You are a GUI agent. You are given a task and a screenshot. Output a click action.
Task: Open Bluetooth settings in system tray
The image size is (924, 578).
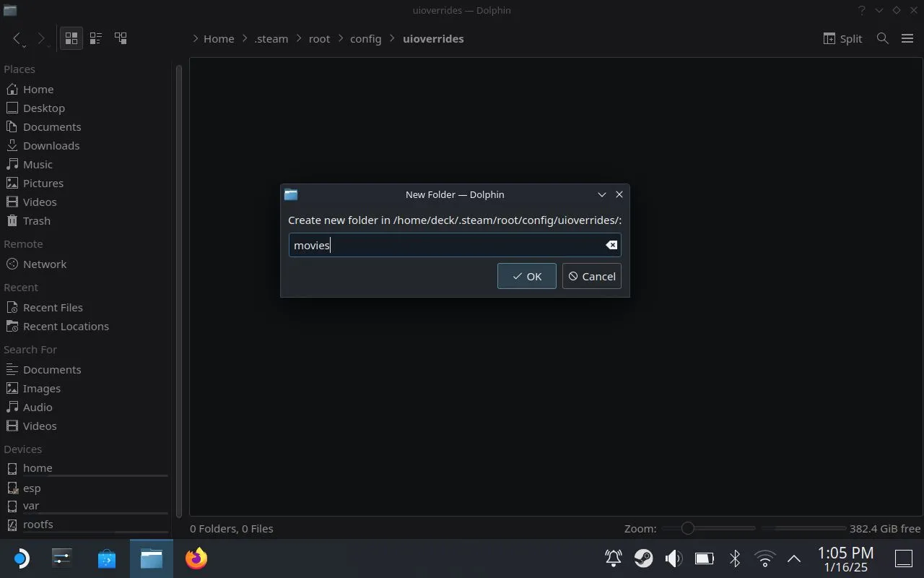(x=735, y=558)
